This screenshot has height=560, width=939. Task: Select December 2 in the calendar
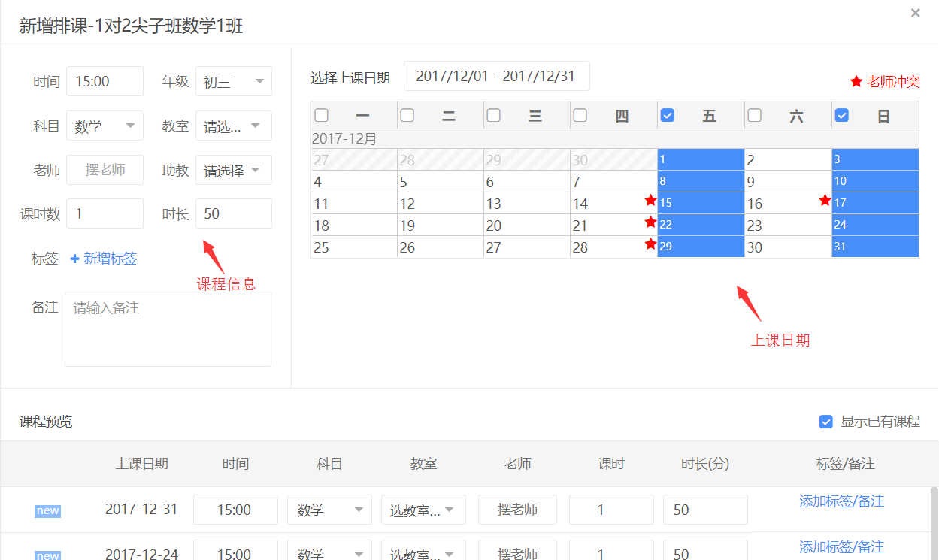[788, 159]
